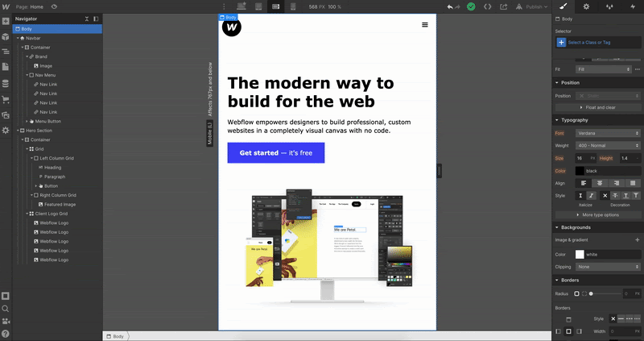Open the Assets images icon
This screenshot has height=341, width=644.
6,115
